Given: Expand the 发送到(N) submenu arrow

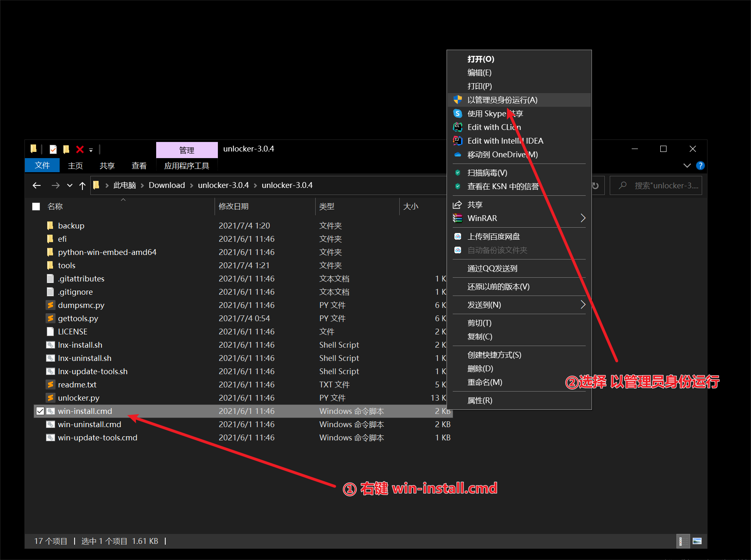Looking at the screenshot, I should click(x=583, y=305).
